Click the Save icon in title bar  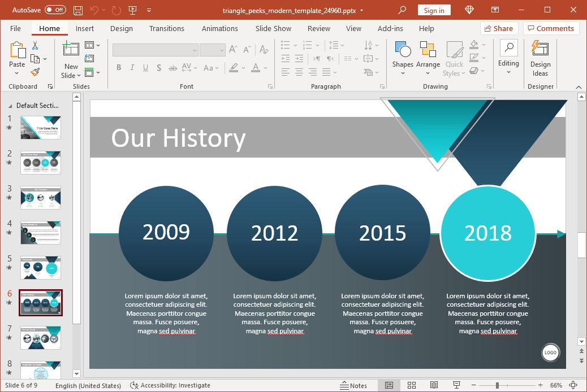click(78, 10)
